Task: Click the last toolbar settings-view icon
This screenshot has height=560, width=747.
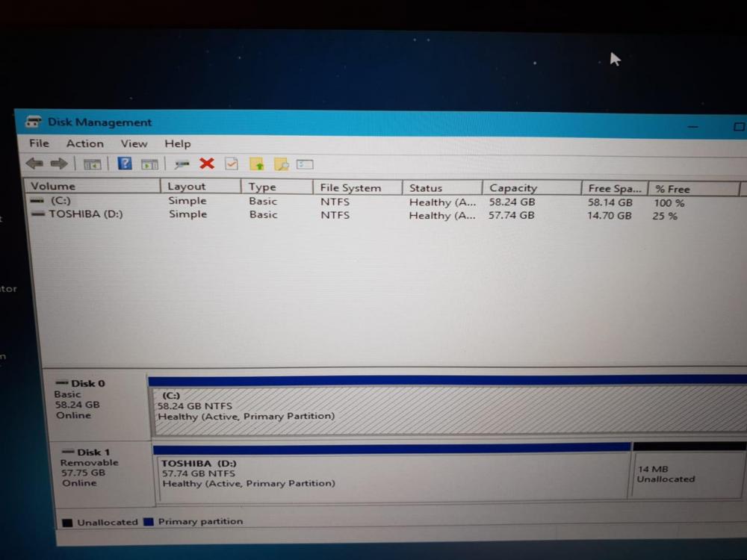Action: click(x=305, y=165)
